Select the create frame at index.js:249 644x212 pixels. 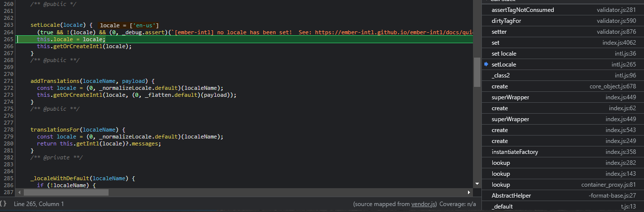point(562,141)
